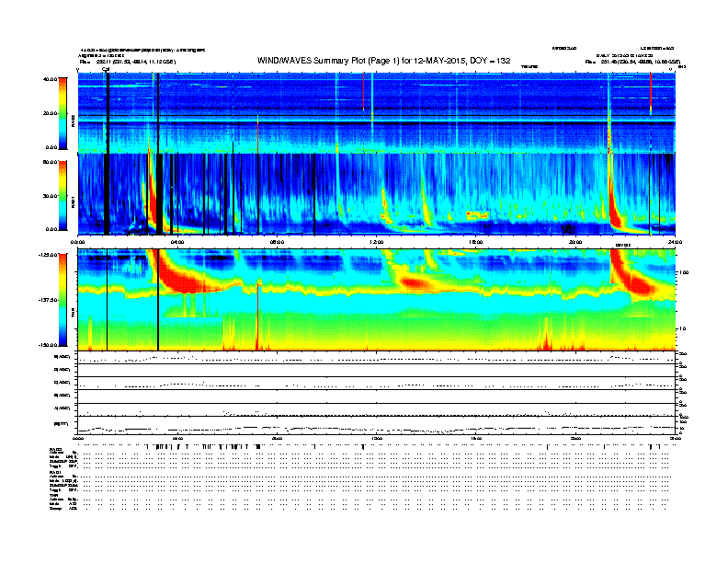Click the 60.00 color scale label

(x=51, y=162)
